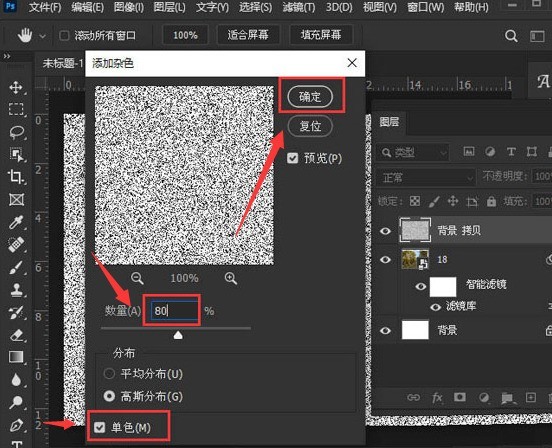Create new adjustment layer icon
The height and width of the screenshot is (448, 552).
484,398
